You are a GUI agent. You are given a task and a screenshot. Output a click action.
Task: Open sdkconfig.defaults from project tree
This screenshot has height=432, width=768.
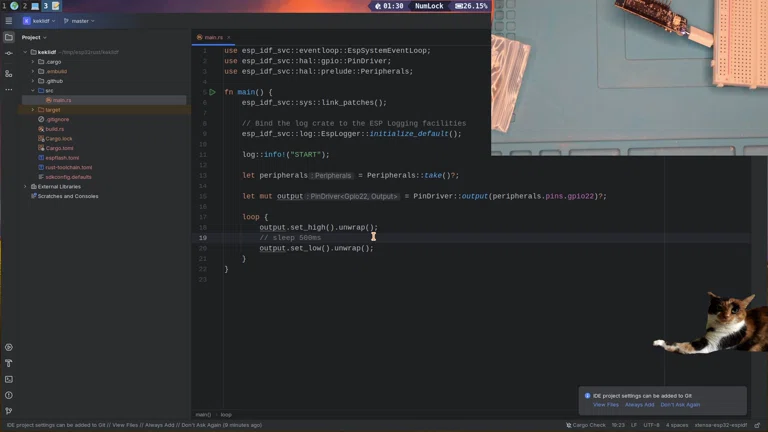tap(68, 177)
